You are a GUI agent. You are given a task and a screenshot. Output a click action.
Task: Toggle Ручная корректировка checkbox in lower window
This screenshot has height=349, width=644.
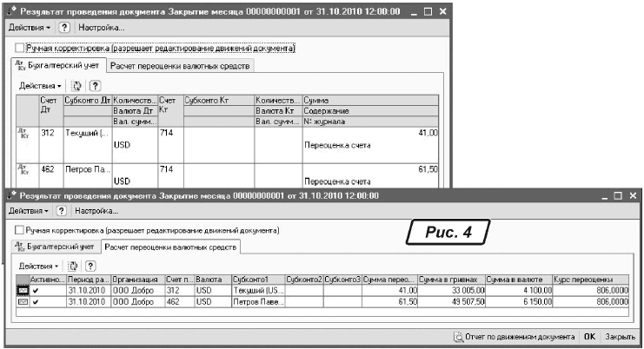coord(19,230)
